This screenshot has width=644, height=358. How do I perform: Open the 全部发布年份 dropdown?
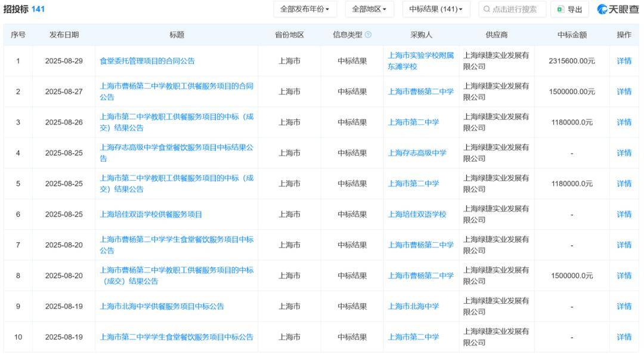point(305,10)
